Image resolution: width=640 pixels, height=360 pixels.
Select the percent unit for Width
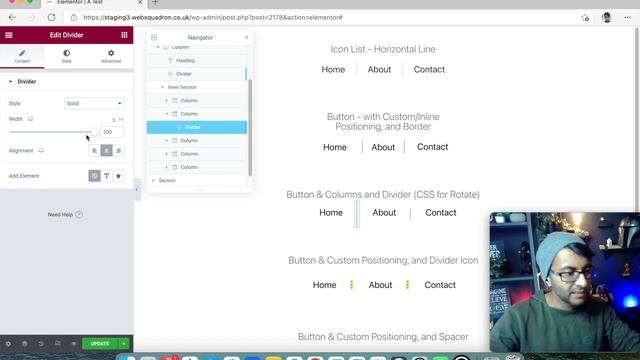[114, 120]
